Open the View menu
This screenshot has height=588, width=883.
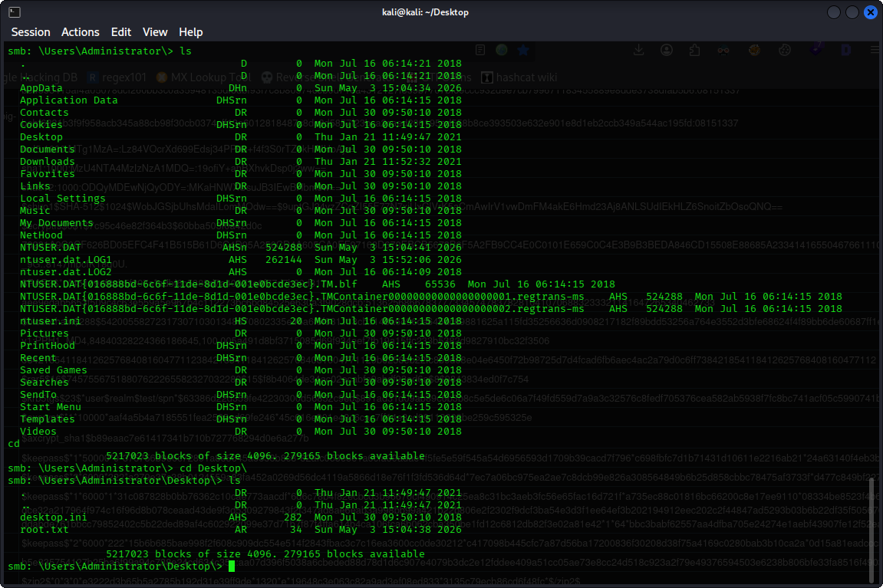(x=155, y=32)
